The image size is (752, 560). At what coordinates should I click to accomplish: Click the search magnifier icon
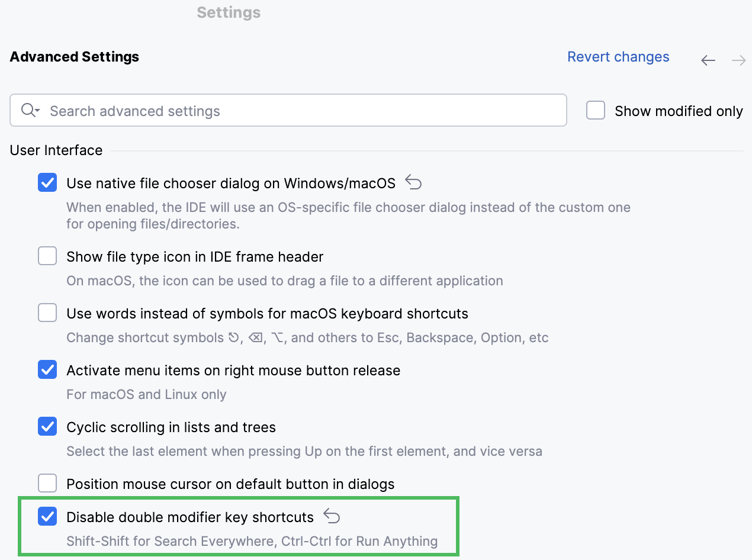(27, 110)
